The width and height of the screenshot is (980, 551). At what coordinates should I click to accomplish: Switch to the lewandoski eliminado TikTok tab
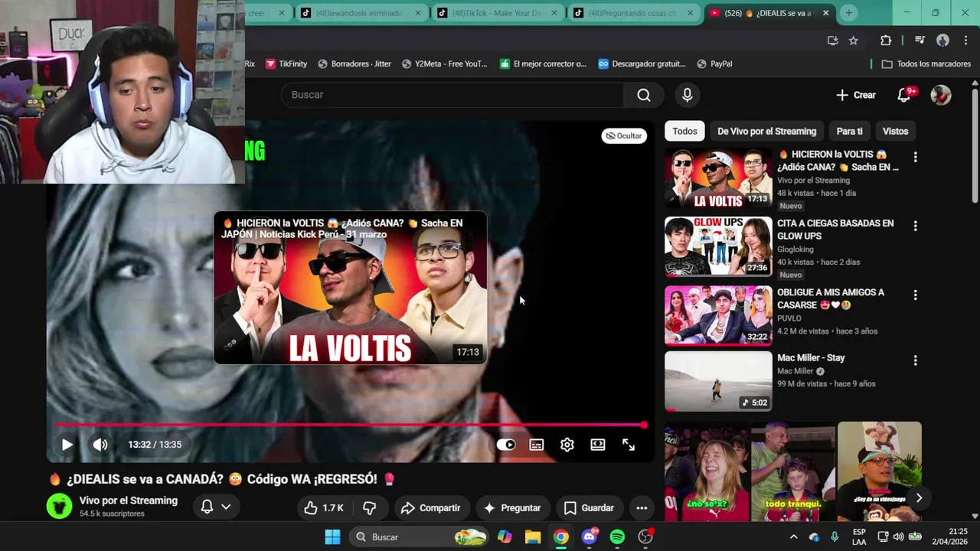point(360,13)
